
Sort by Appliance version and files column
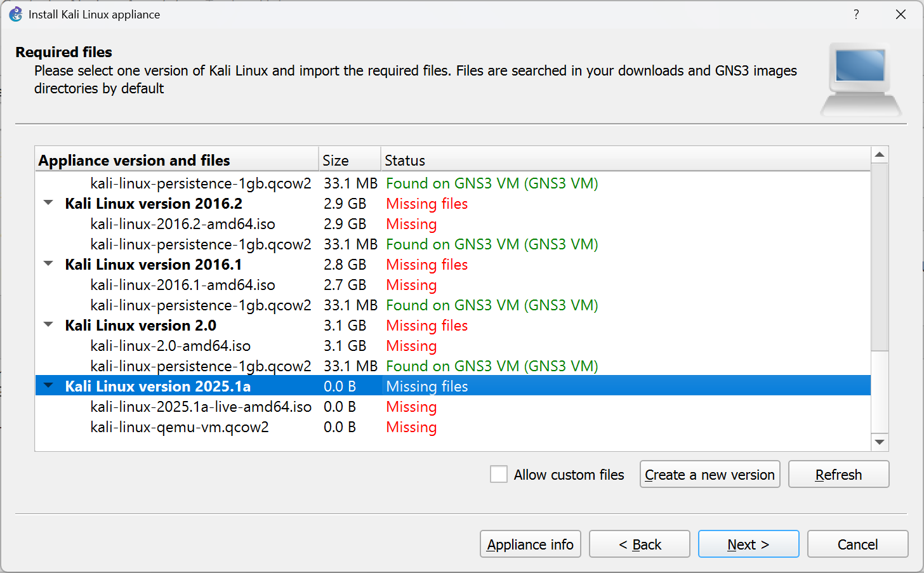[x=176, y=160]
